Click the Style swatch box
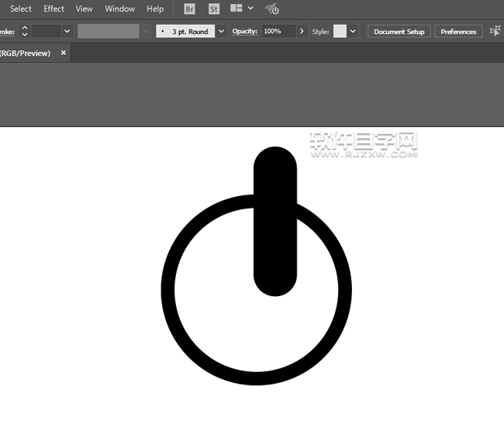This screenshot has height=421, width=504. tap(340, 32)
